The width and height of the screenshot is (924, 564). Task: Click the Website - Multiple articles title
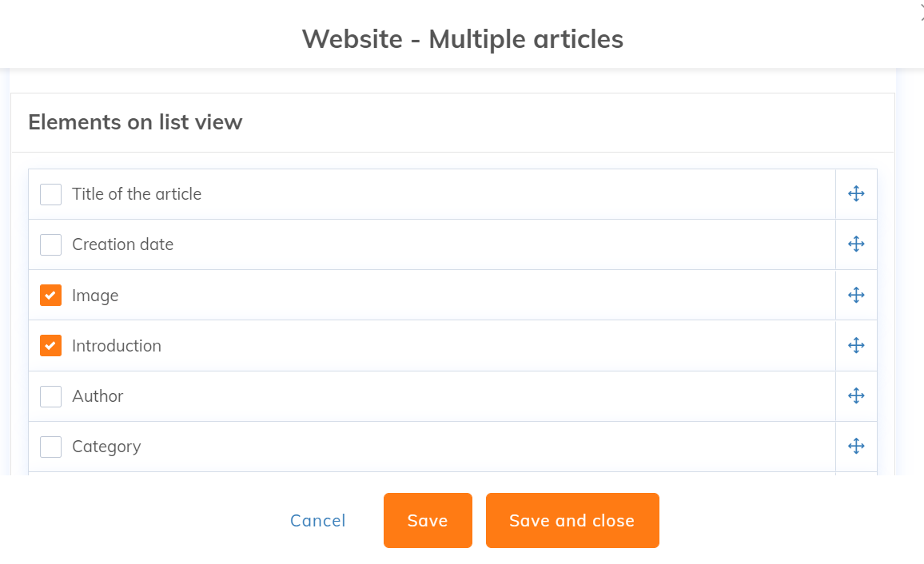[462, 38]
